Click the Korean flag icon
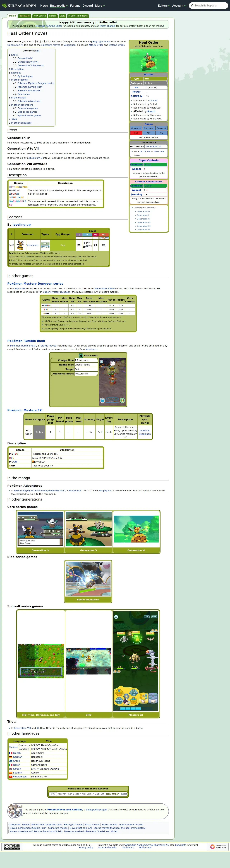The image size is (230, 868). pos(10,769)
